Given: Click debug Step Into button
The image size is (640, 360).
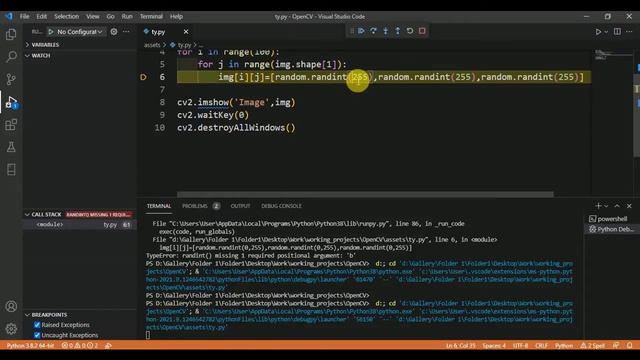Looking at the screenshot, I should click(385, 31).
